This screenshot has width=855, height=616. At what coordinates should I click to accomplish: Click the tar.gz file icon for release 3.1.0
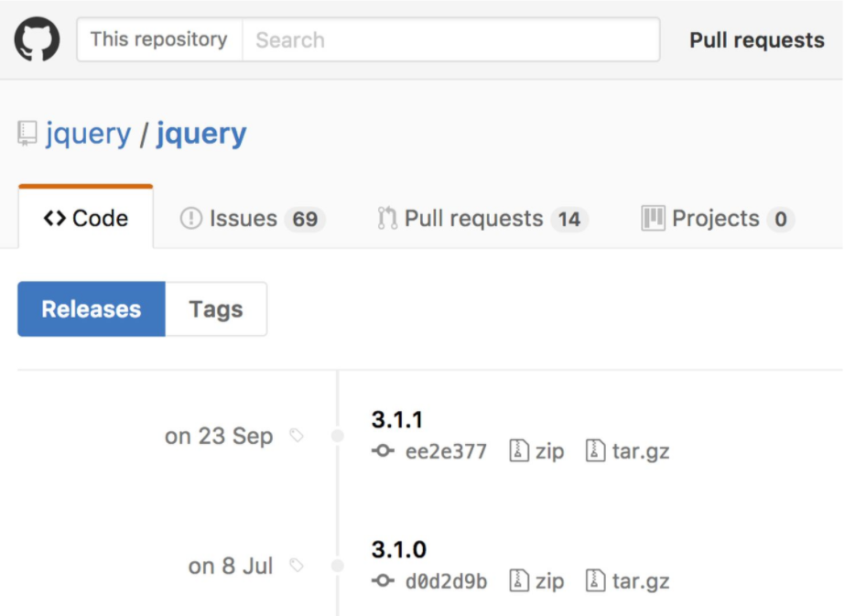pyautogui.click(x=596, y=581)
